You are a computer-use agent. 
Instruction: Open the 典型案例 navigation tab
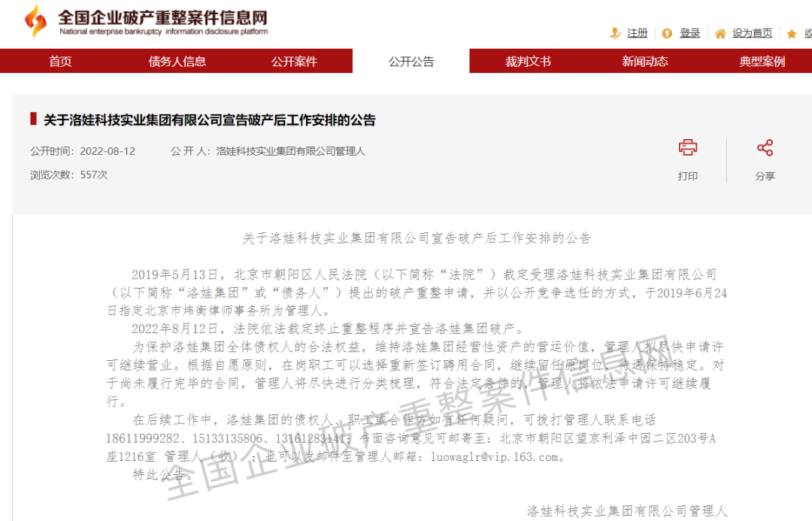[762, 61]
